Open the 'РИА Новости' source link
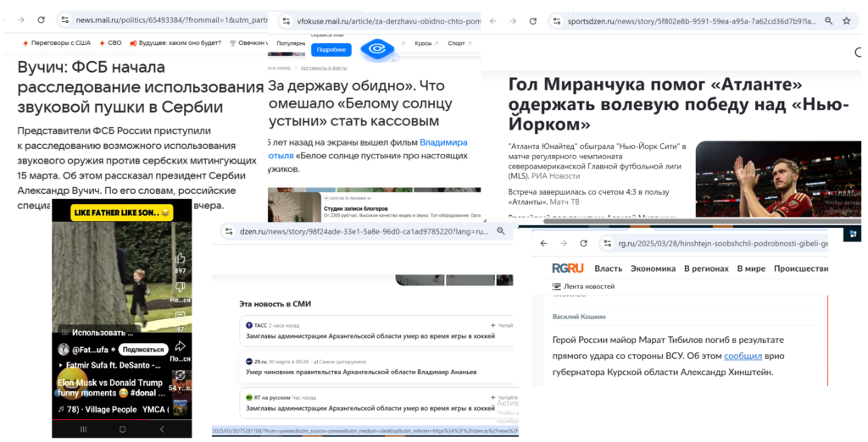 [556, 176]
